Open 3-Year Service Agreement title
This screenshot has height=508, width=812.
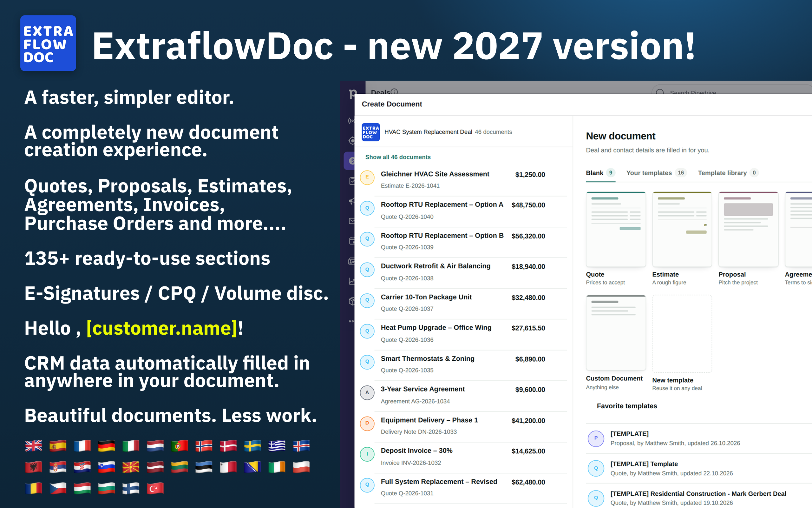(x=423, y=389)
